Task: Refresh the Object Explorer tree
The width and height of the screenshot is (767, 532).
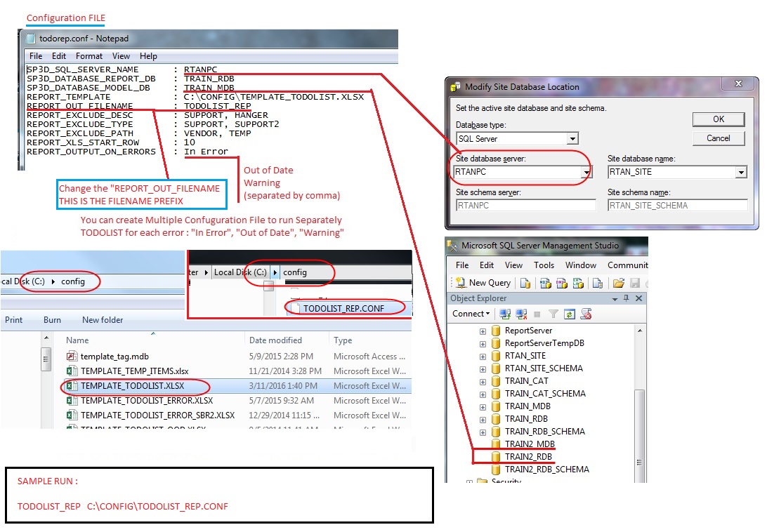Action: click(570, 314)
